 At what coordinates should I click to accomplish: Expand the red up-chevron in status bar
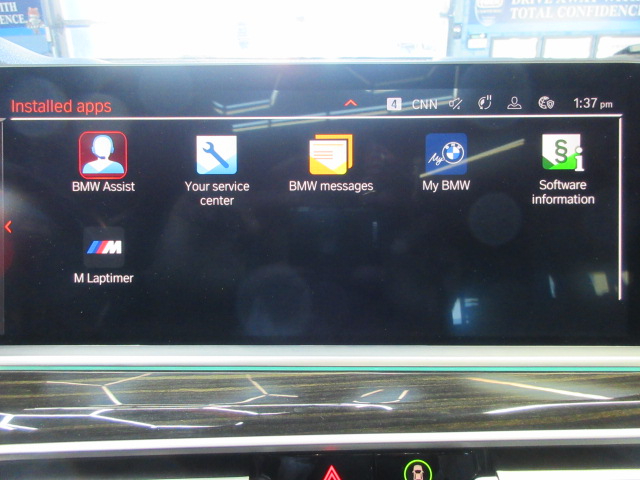(x=350, y=103)
